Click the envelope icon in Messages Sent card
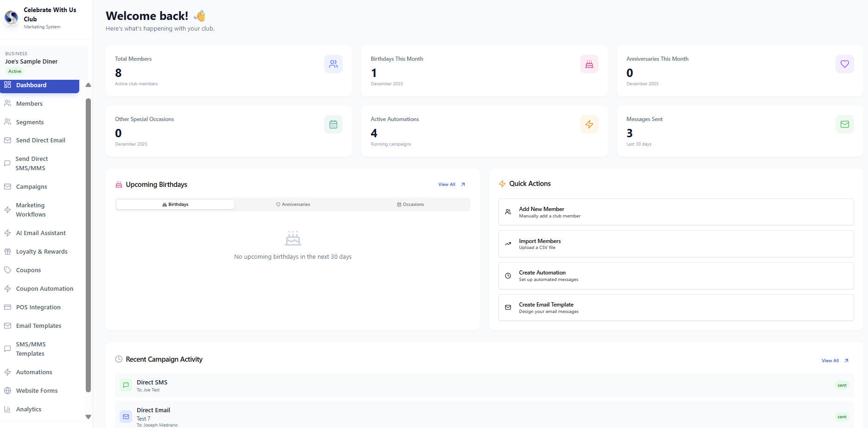The height and width of the screenshot is (428, 868). click(844, 124)
